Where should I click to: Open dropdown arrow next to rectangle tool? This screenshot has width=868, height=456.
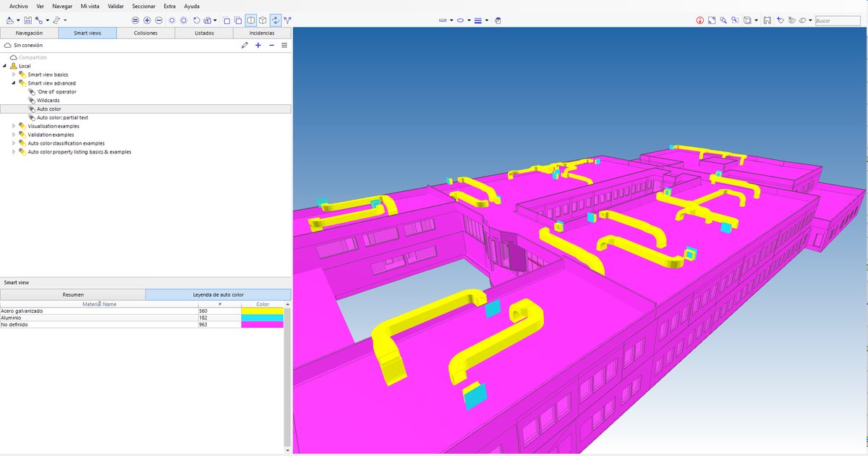click(x=451, y=21)
